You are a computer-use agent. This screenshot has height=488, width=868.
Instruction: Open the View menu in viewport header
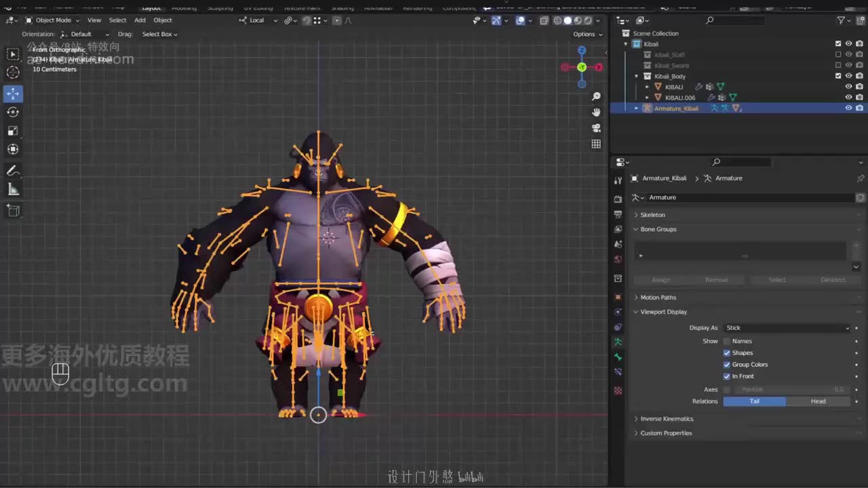[94, 20]
